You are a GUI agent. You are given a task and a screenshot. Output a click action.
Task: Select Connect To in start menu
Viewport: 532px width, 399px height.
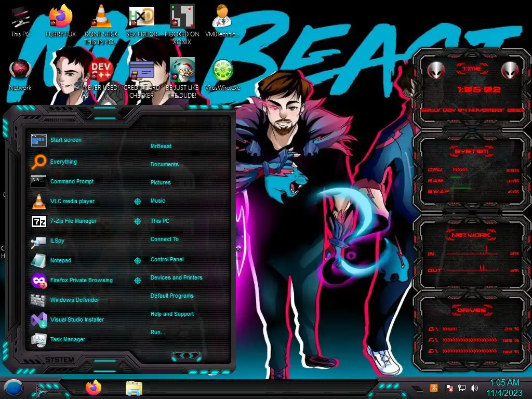[164, 239]
